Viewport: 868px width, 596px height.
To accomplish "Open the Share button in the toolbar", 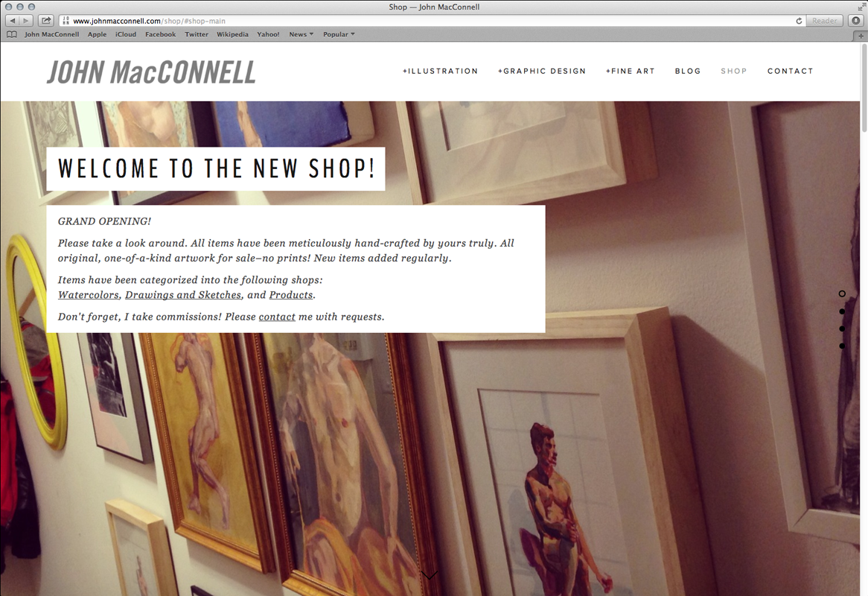I will pos(46,21).
